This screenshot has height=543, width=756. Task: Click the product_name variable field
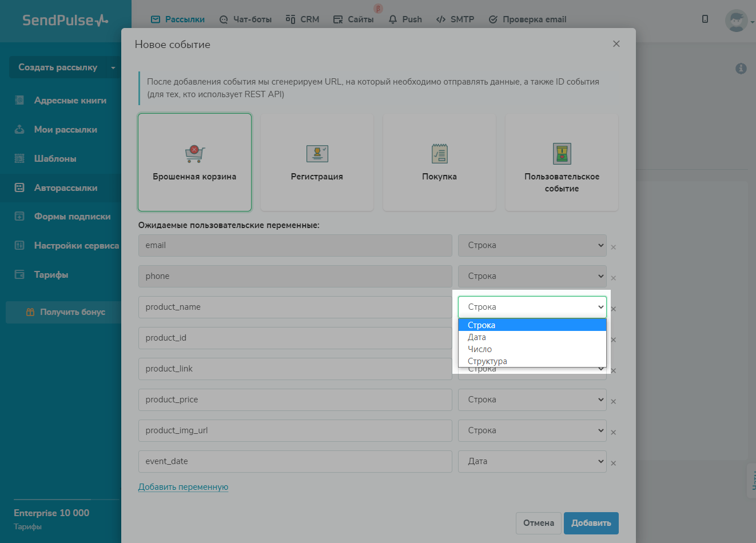295,307
